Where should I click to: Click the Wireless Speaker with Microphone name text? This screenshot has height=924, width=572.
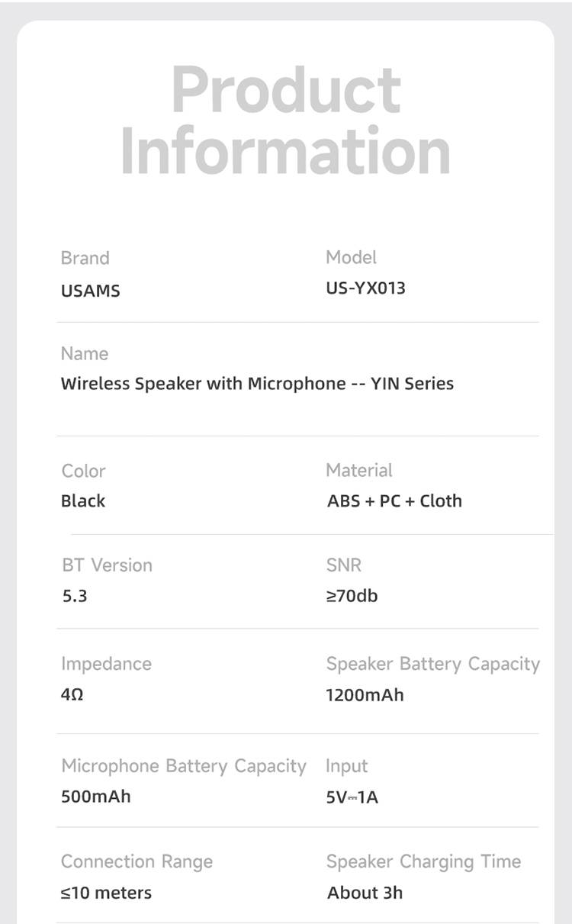coord(257,383)
